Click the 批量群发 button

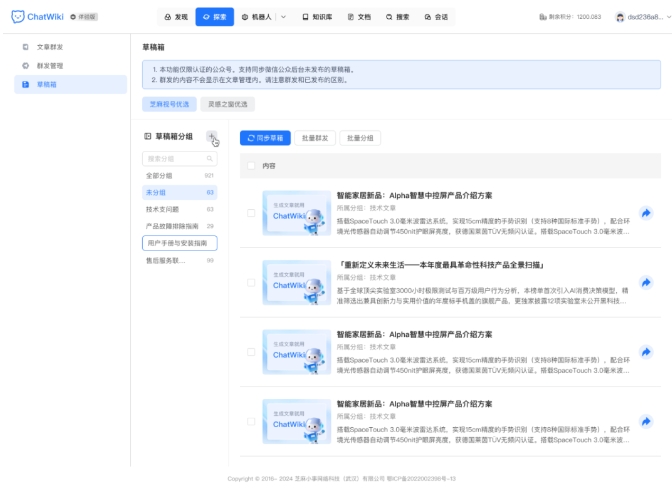[315, 138]
